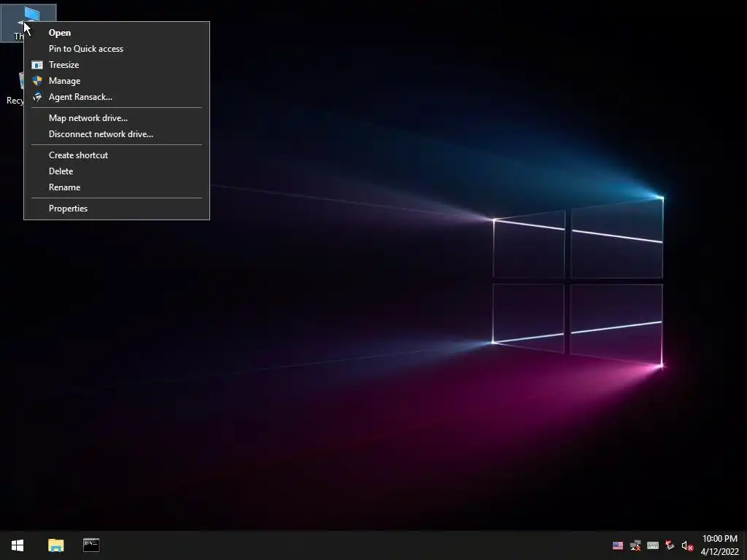Viewport: 747px width, 560px height.
Task: Select Delete from the context menu
Action: pyautogui.click(x=117, y=171)
